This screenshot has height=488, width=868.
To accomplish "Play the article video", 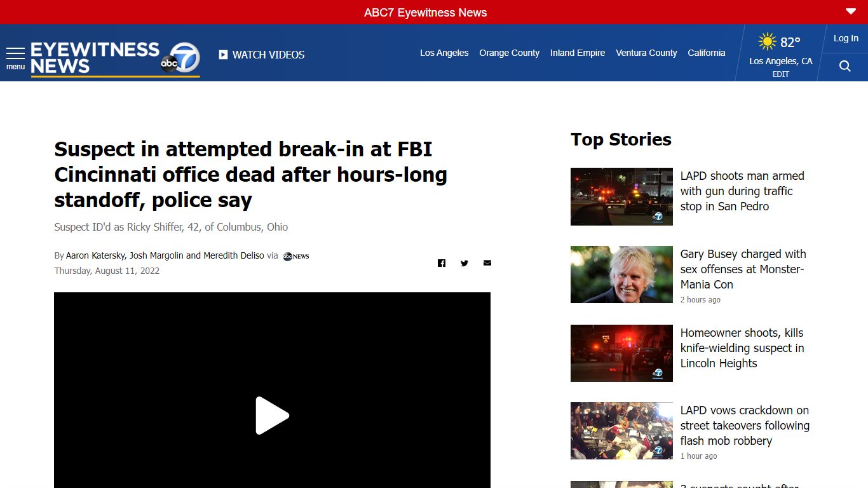I will point(272,416).
